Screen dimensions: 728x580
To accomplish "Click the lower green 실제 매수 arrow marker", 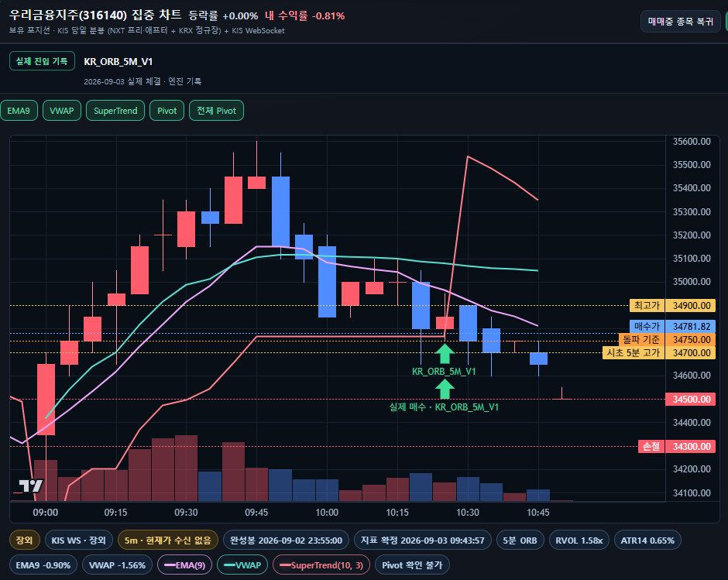I will click(445, 390).
